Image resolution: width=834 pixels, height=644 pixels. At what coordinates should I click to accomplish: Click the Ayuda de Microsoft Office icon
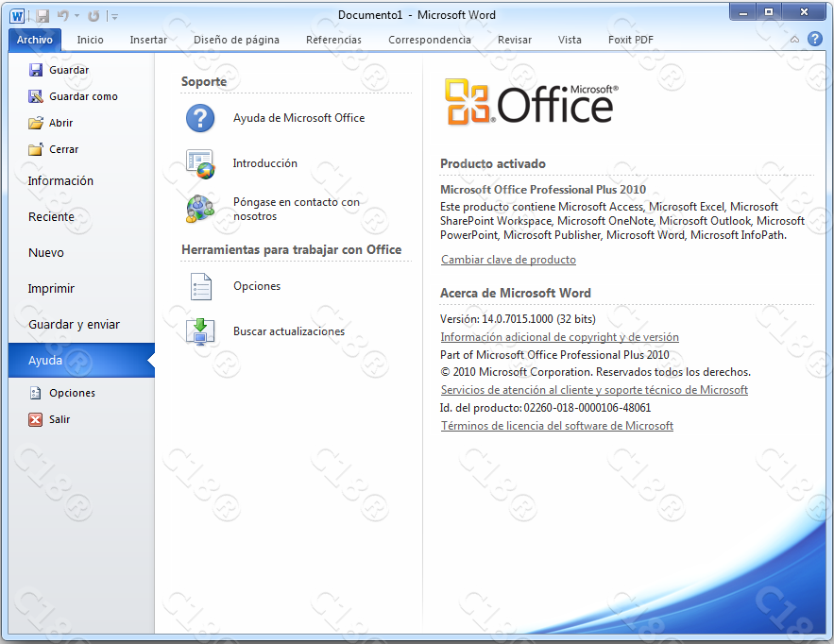point(200,118)
